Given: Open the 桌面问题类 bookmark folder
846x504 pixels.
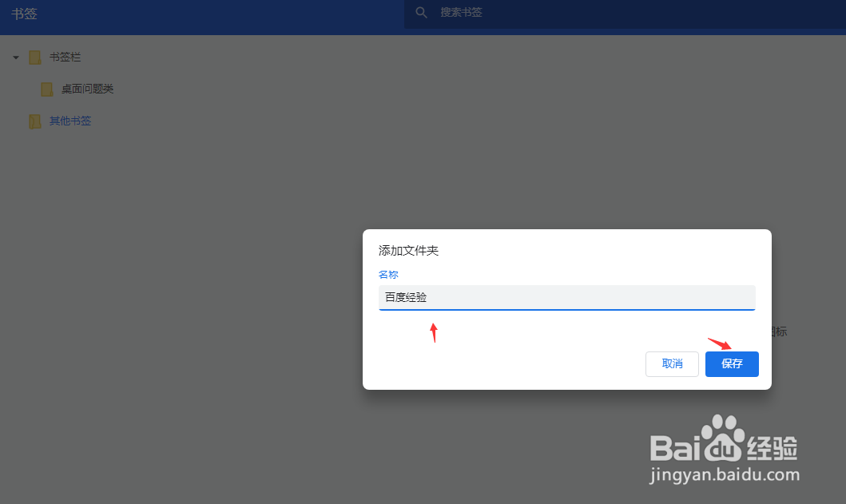Looking at the screenshot, I should [88, 89].
